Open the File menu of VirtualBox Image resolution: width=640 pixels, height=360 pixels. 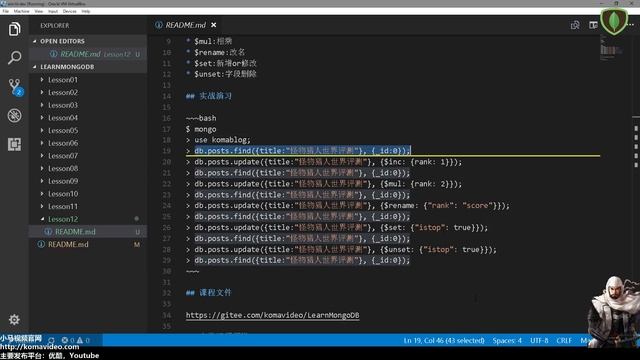(x=6, y=11)
